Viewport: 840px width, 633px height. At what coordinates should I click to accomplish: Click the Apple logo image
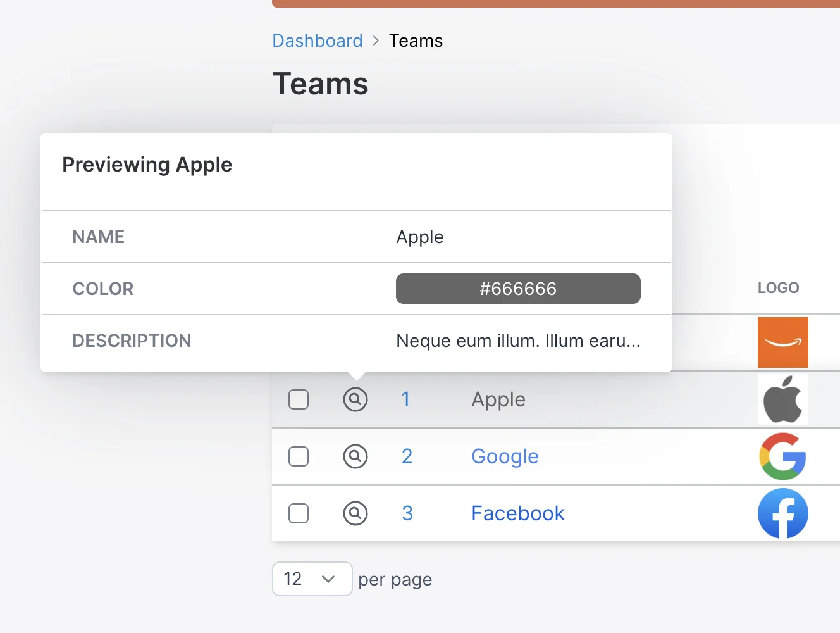tap(783, 399)
